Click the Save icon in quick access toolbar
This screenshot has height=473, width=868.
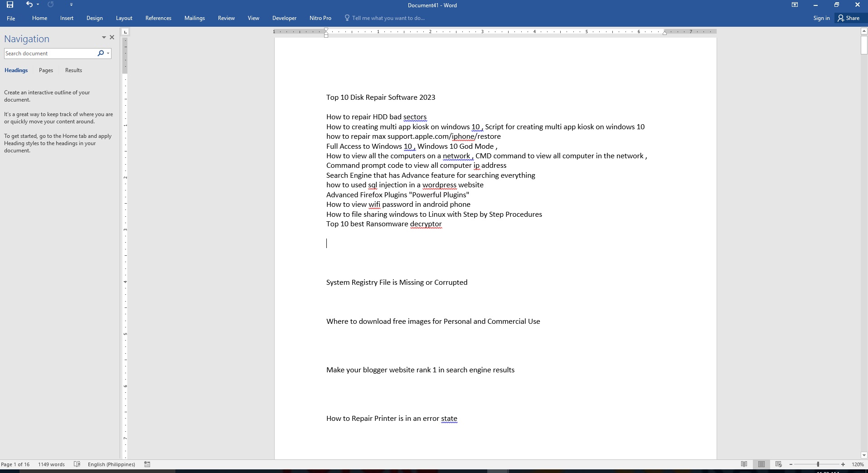(x=10, y=5)
